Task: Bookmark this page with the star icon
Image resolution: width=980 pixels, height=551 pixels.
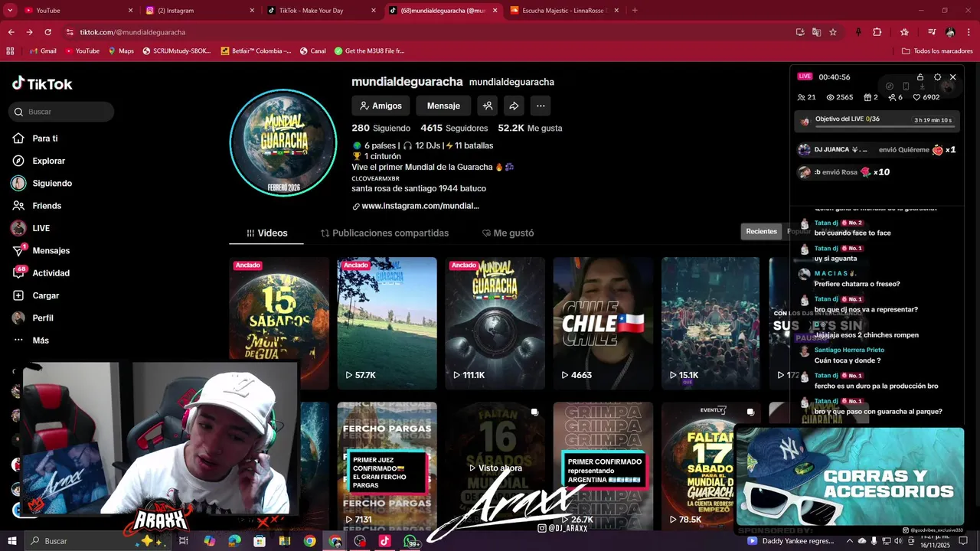Action: click(x=833, y=32)
